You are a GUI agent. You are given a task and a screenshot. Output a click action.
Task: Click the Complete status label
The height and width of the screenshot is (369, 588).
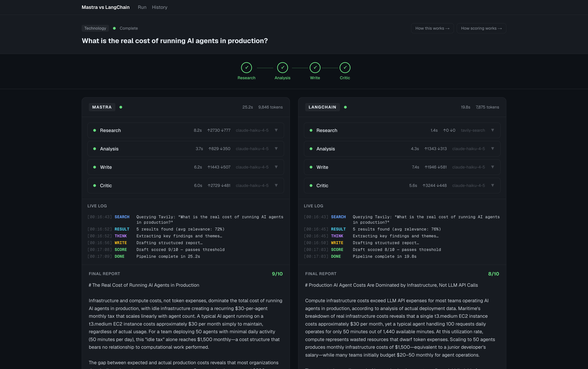pyautogui.click(x=129, y=28)
